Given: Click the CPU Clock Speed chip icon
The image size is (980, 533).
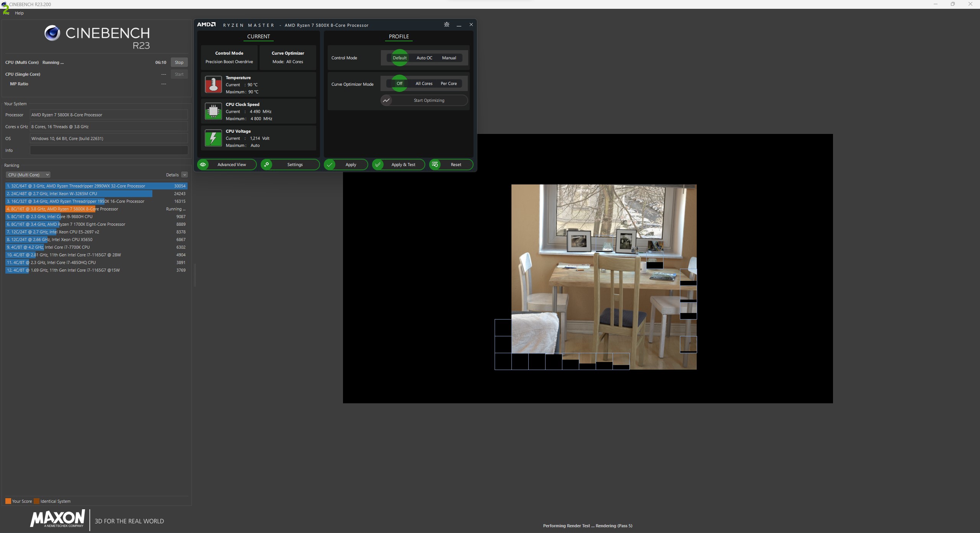Looking at the screenshot, I should tap(213, 111).
